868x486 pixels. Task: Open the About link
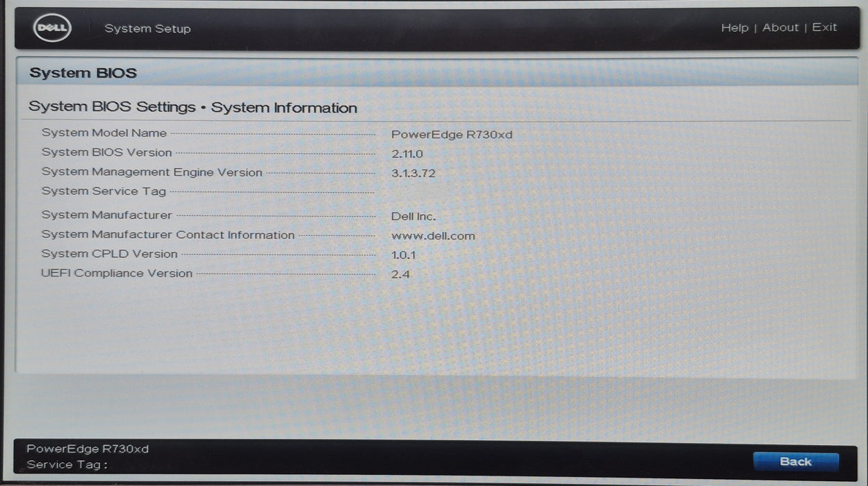click(x=780, y=28)
